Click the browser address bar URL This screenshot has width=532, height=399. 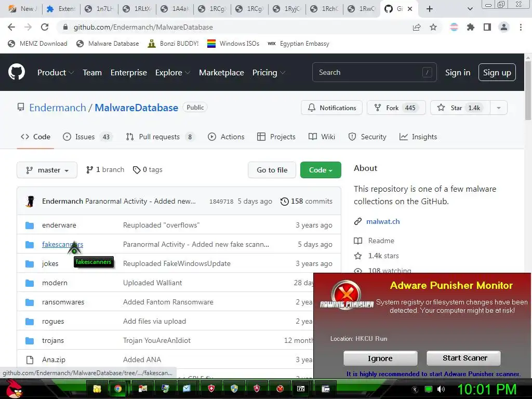(x=143, y=27)
